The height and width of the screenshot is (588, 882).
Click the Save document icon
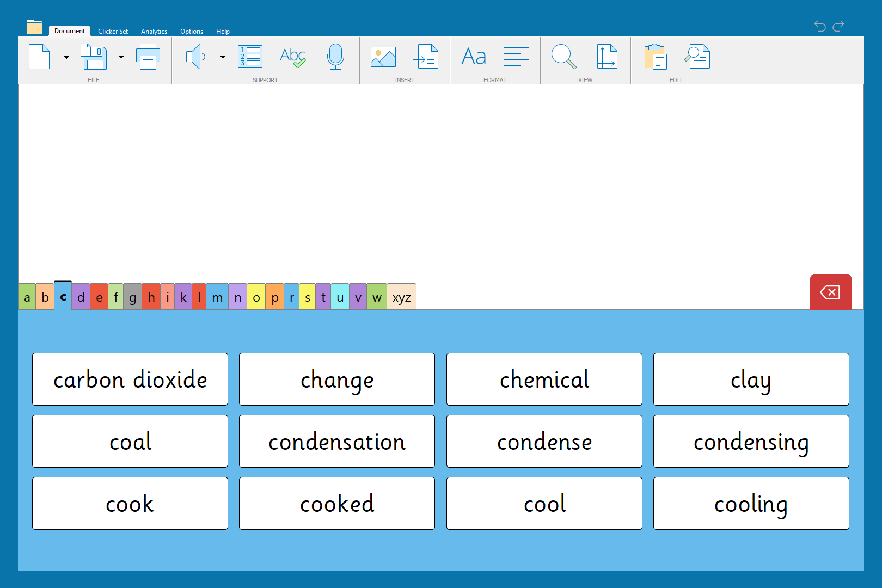94,57
